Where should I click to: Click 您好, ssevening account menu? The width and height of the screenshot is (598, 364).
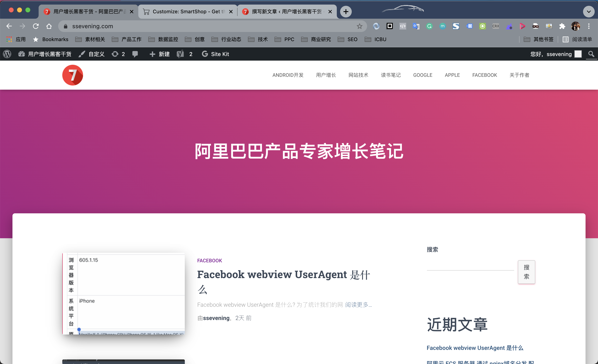(556, 54)
